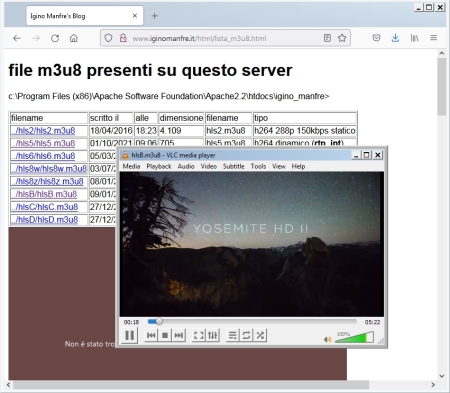Minimize the VLC media player window
This screenshot has width=450, height=393.
pyautogui.click(x=356, y=155)
